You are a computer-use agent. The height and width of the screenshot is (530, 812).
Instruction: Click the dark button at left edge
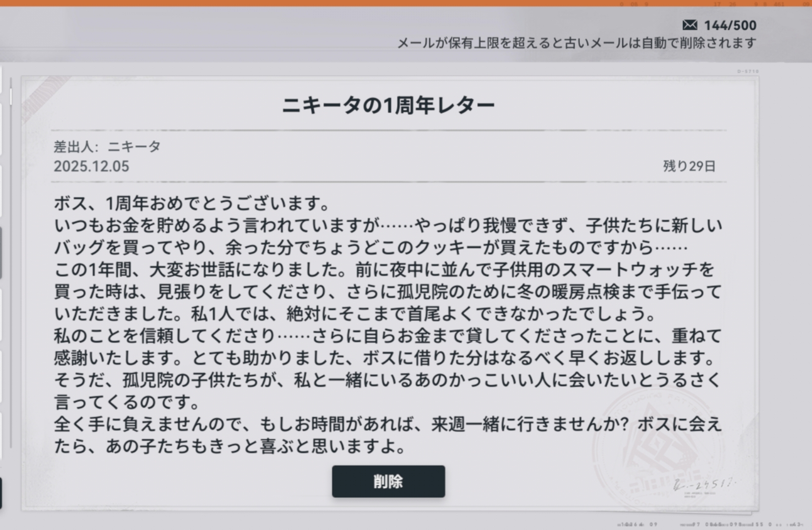click(1, 493)
